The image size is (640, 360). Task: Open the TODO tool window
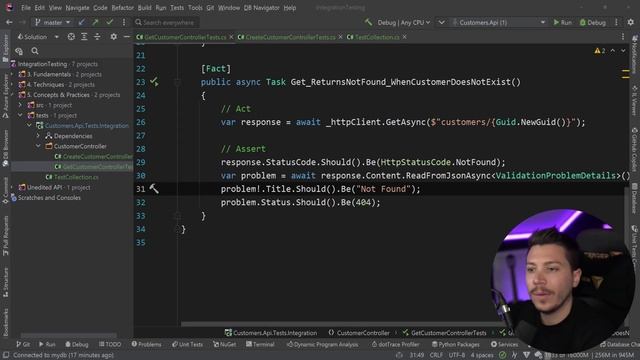point(110,344)
